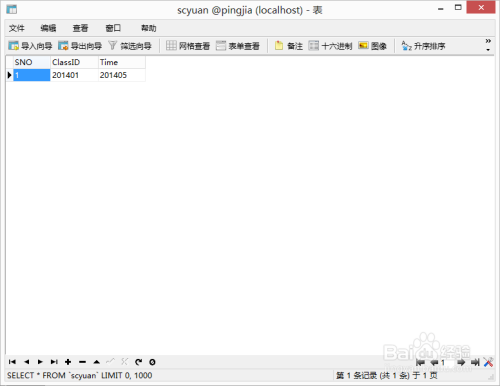Go to first page arrow

[x=420, y=362]
